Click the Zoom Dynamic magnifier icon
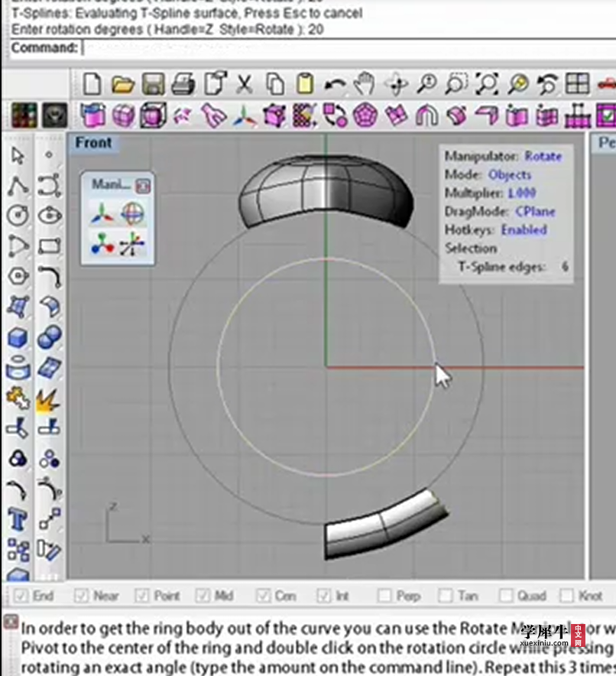 [426, 83]
